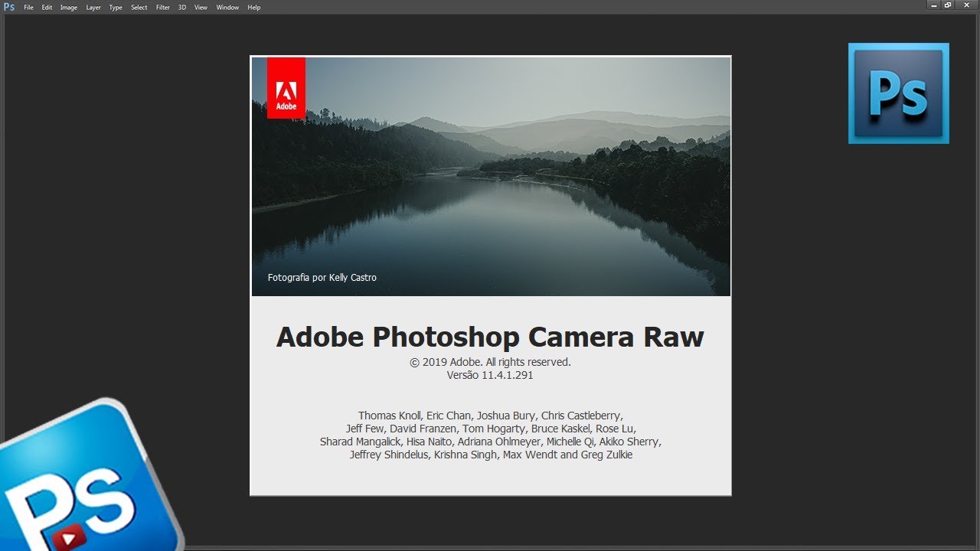Restore down the Photoshop window

[x=949, y=5]
